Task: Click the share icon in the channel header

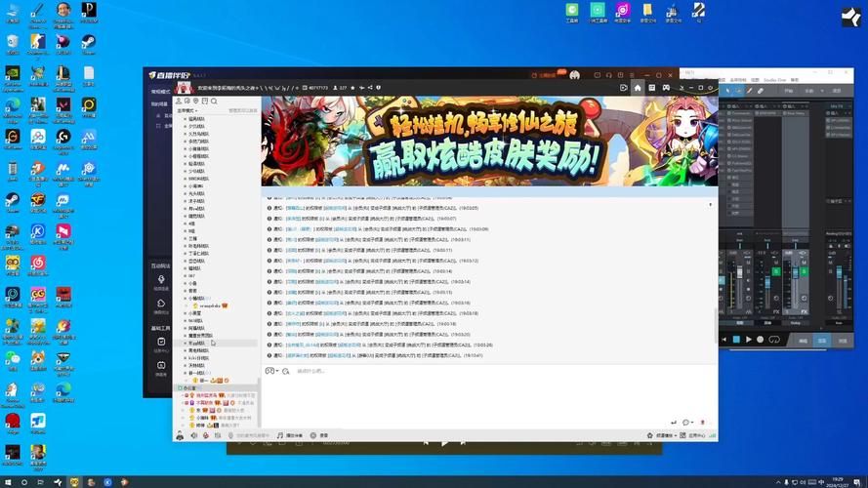Action: [x=370, y=88]
